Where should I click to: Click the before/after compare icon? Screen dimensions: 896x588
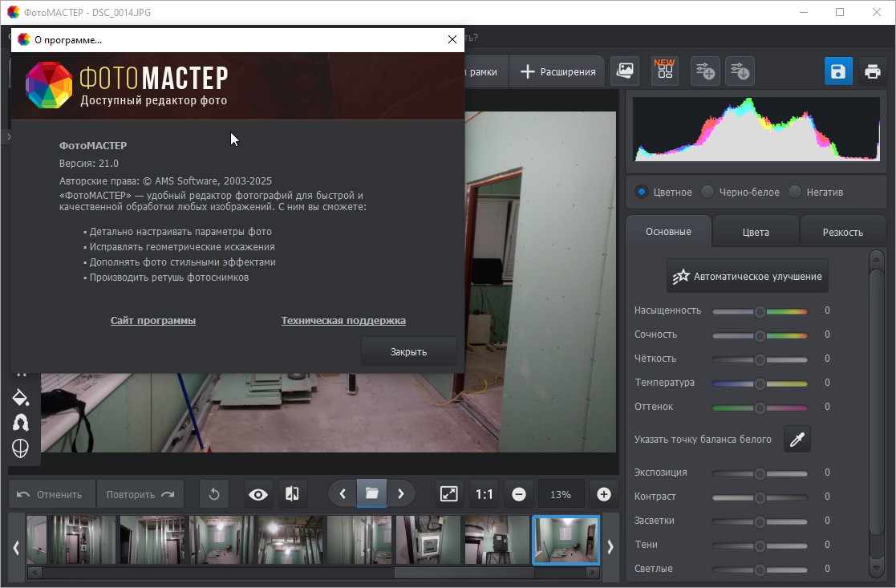pos(292,494)
